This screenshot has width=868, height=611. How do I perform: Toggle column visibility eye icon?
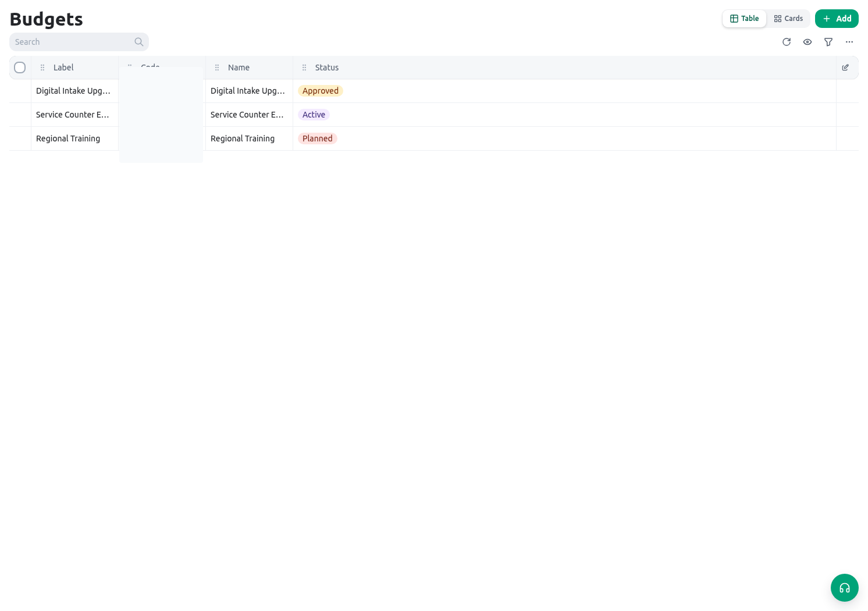[x=807, y=42]
